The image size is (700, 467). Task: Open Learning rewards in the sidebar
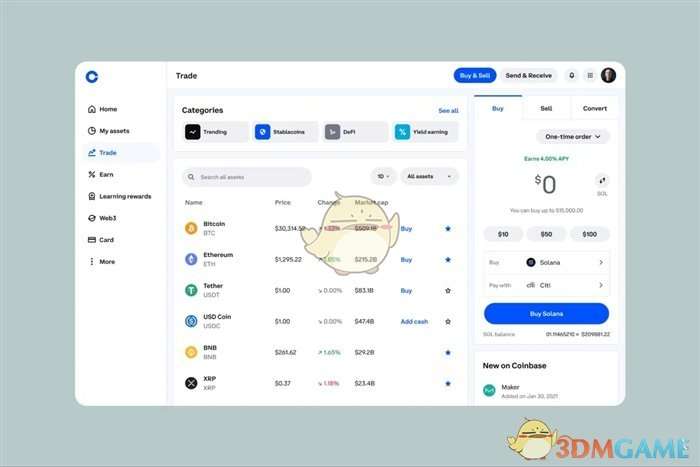pyautogui.click(x=120, y=196)
